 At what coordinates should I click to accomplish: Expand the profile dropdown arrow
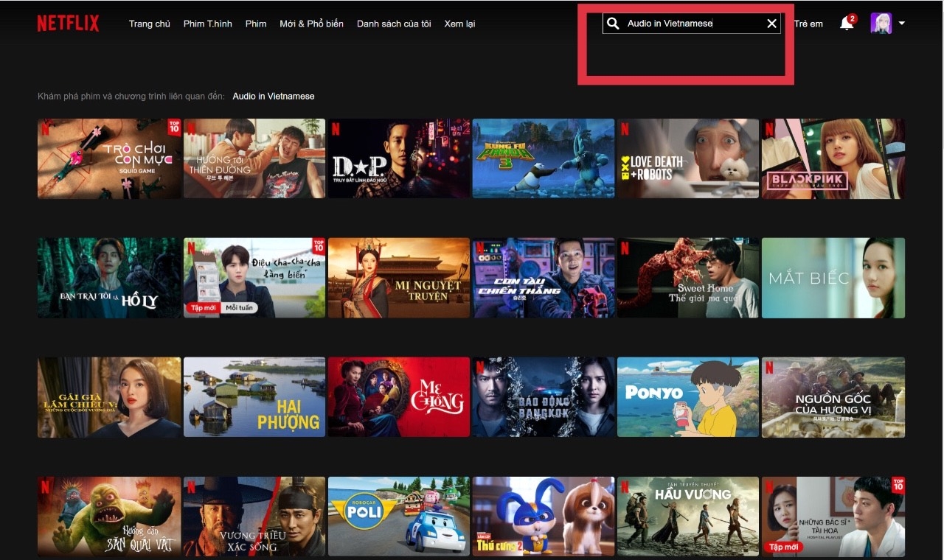[x=901, y=24]
